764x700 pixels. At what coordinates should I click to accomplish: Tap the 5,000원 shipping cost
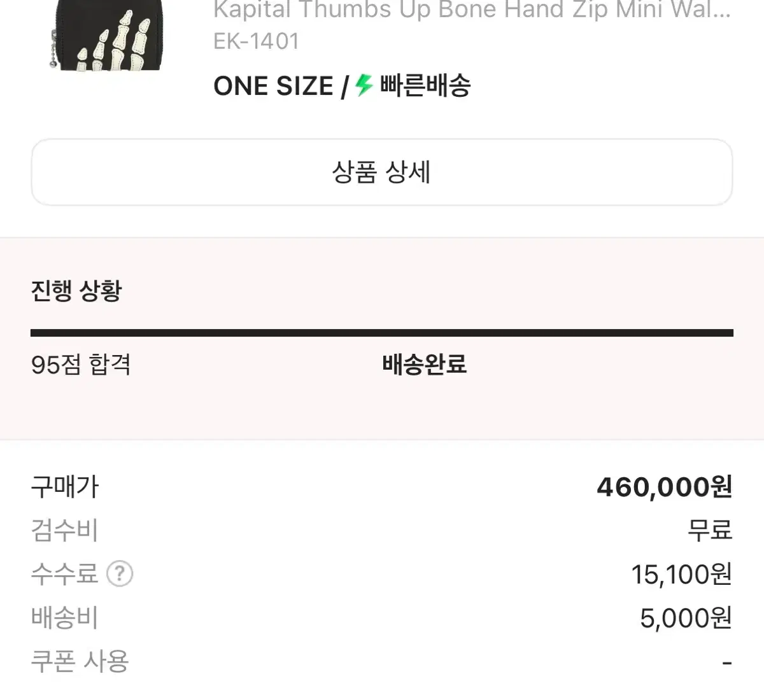point(686,618)
